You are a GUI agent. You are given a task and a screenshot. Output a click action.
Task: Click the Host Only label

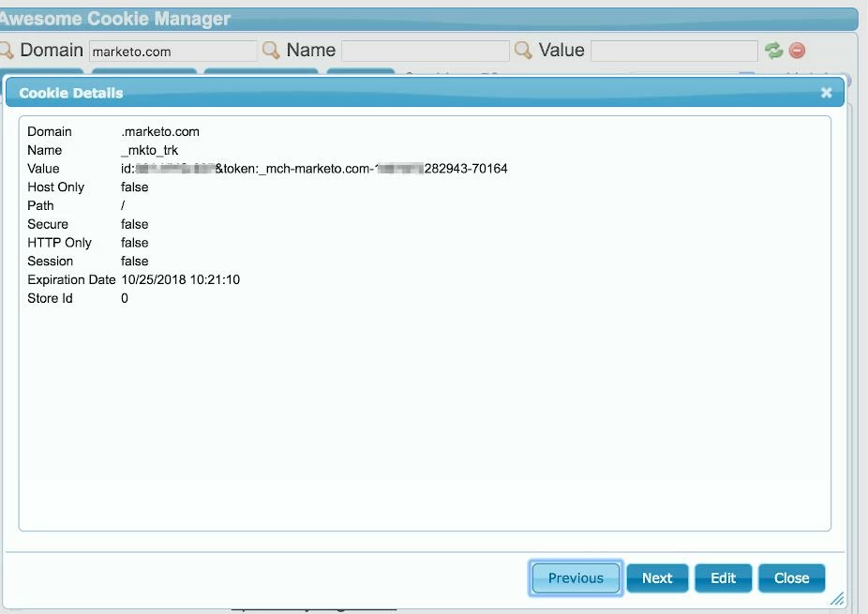tap(56, 187)
